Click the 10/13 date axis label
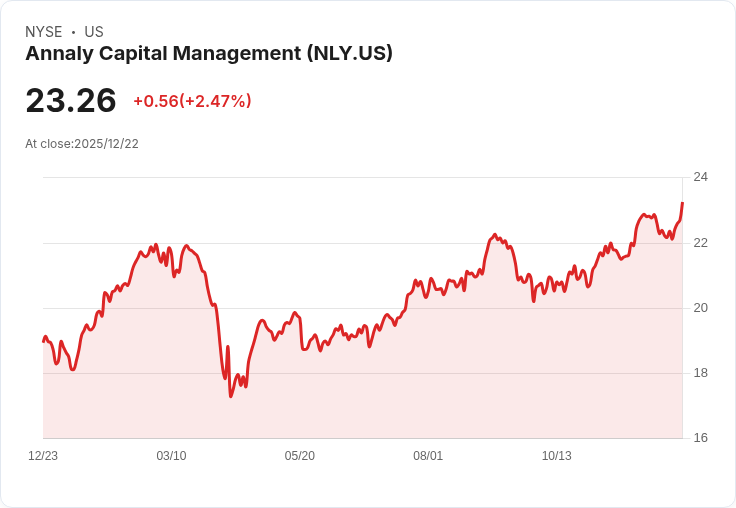This screenshot has width=736, height=508. pyautogui.click(x=557, y=456)
